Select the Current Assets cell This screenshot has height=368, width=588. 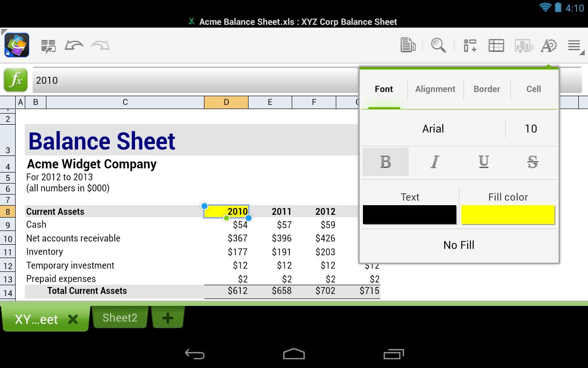[55, 212]
